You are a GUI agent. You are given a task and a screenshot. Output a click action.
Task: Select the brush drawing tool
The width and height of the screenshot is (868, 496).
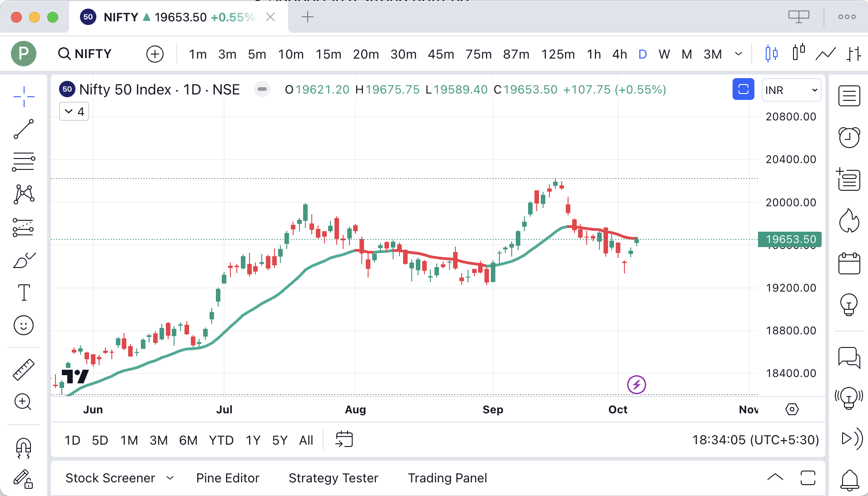pyautogui.click(x=24, y=260)
